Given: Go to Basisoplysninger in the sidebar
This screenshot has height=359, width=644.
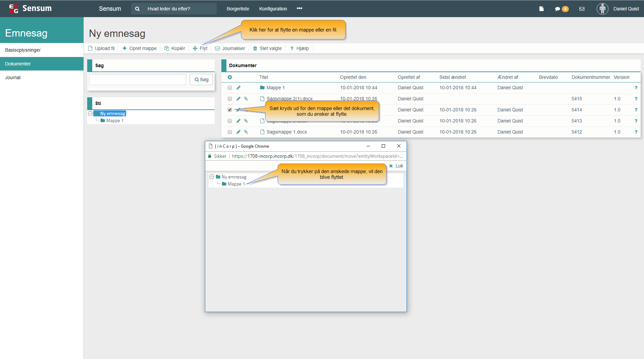Looking at the screenshot, I should click(23, 50).
